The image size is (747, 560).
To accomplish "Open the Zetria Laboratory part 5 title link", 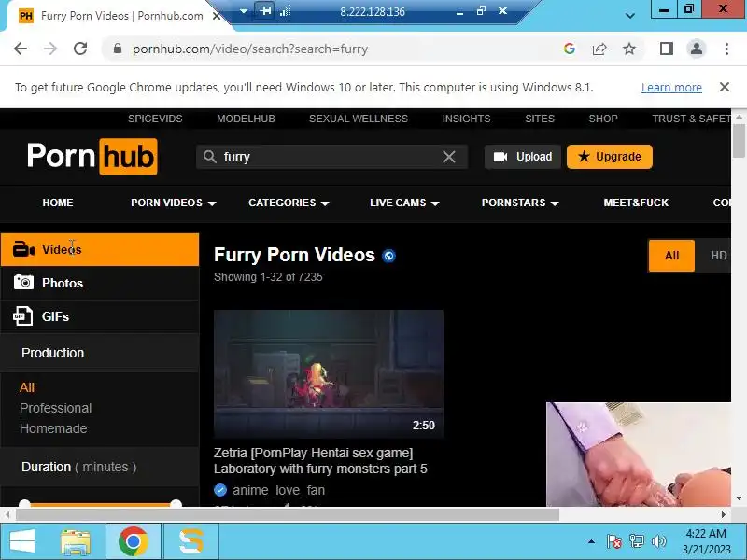I will [x=320, y=460].
